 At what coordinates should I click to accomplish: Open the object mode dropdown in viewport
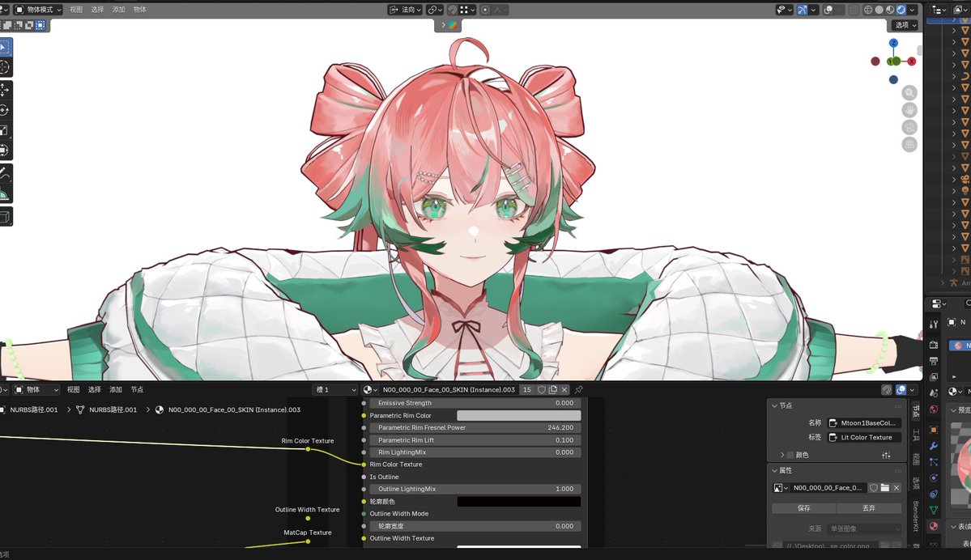38,9
